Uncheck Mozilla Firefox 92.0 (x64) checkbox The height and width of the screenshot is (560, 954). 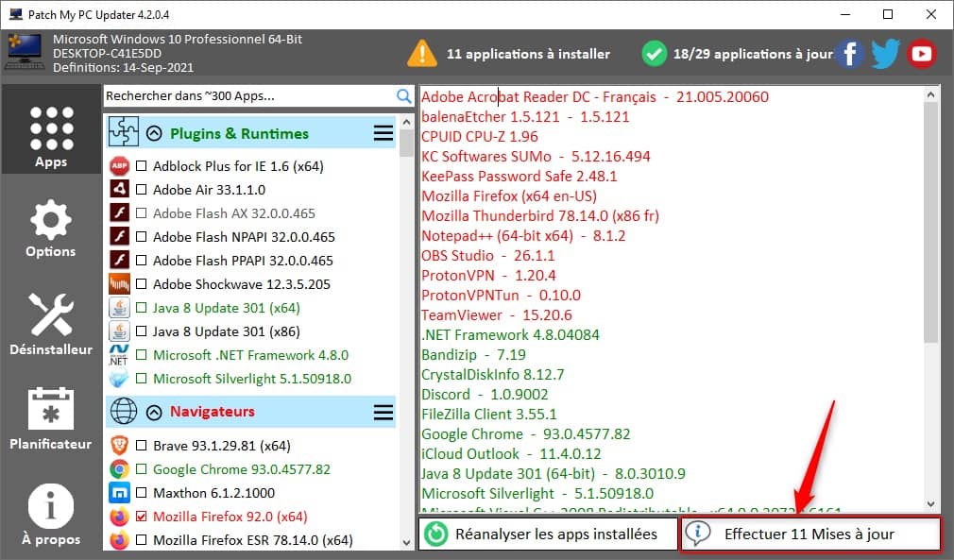(x=141, y=517)
